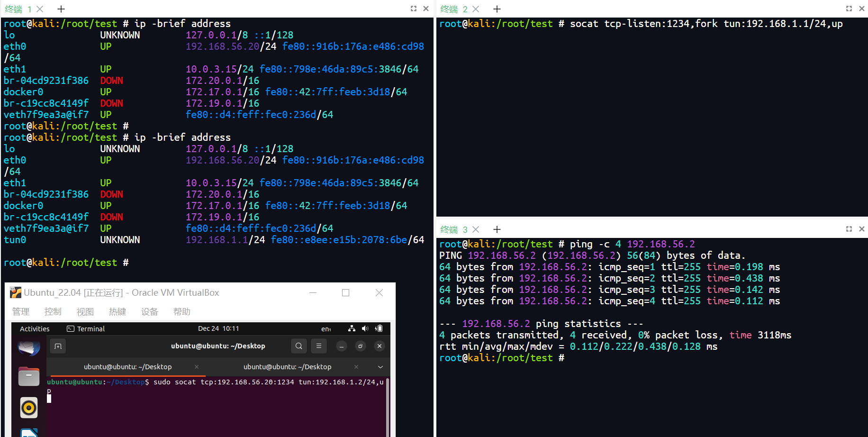The image size is (868, 437).
Task: Open the Ubuntu terminal hamburger menu
Action: [319, 346]
